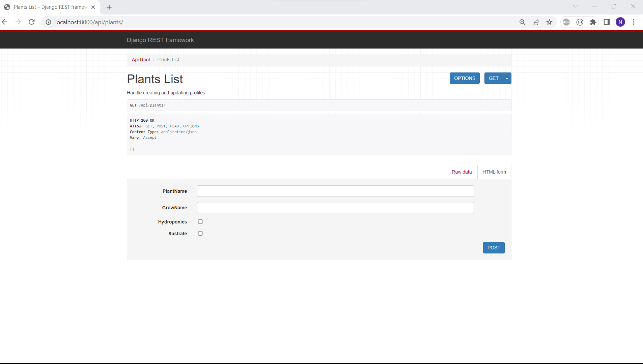Screen dimensions: 643x364
Task: Enable the Hydroponics checkbox
Action: [200, 222]
